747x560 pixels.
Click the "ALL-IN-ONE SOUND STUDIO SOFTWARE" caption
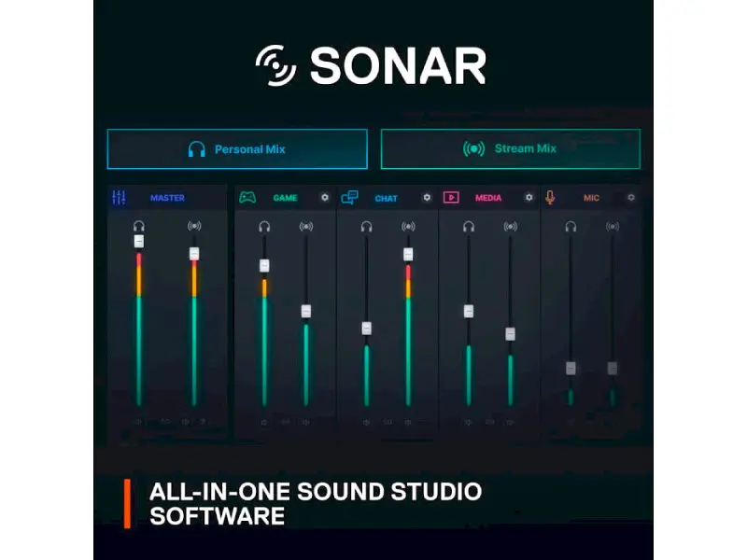(316, 504)
